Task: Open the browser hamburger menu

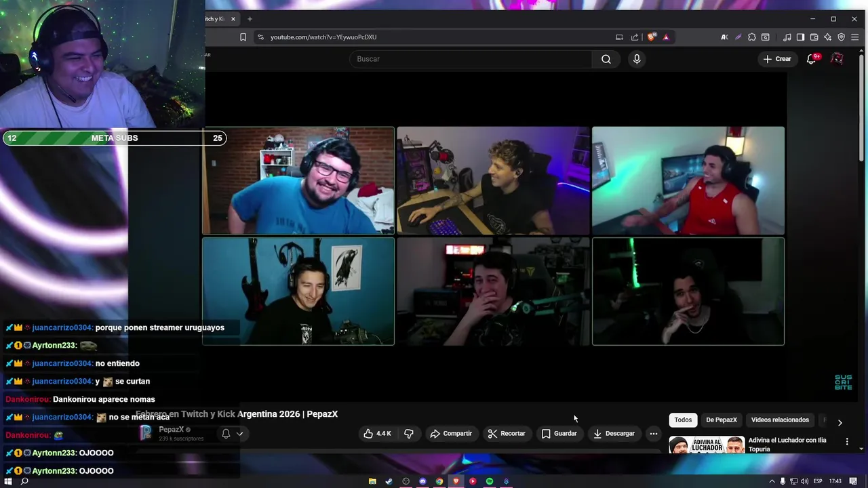Action: coord(854,37)
